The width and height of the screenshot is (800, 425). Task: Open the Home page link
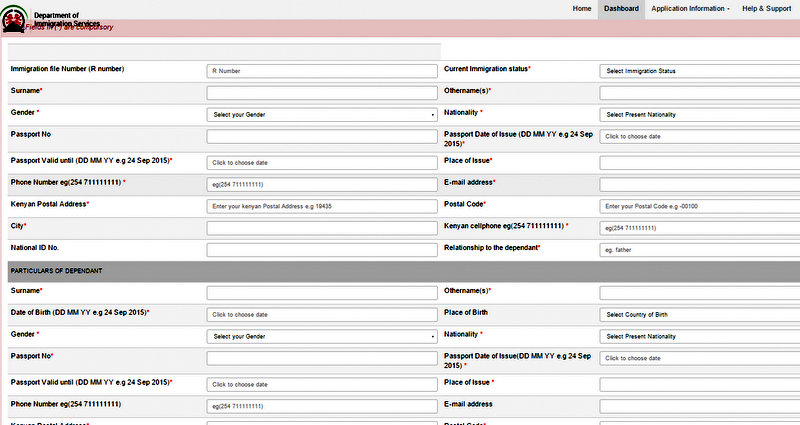click(x=582, y=8)
